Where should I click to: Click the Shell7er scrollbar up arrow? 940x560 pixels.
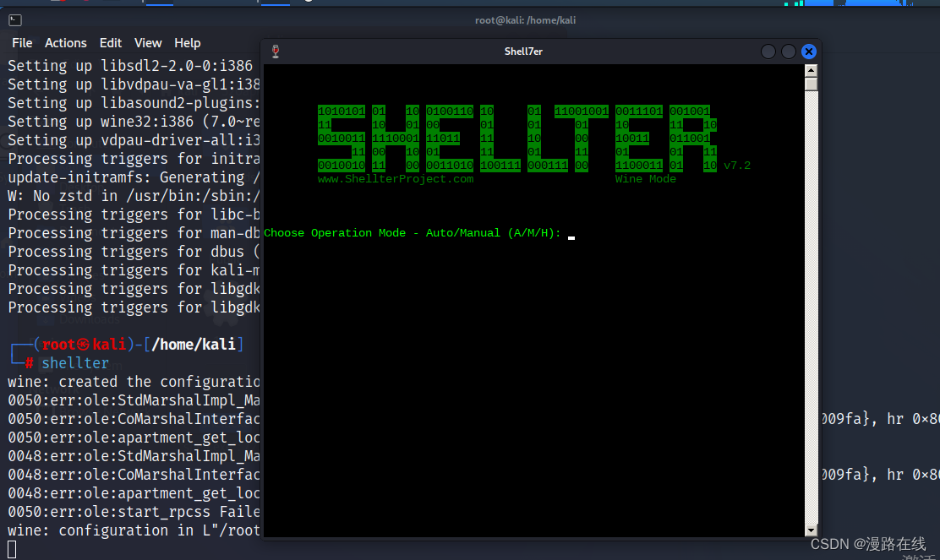tap(812, 70)
